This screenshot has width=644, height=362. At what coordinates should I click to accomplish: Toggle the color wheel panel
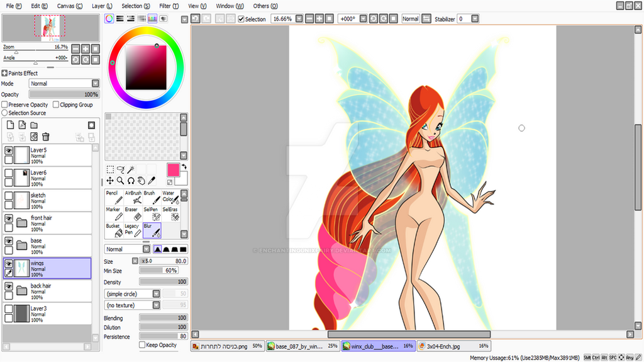click(109, 18)
